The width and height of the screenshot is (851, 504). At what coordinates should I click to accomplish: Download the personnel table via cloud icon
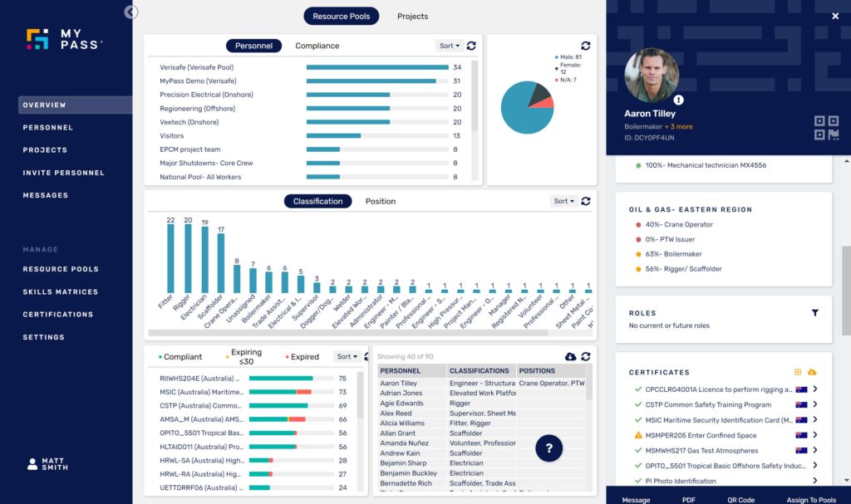pos(570,356)
